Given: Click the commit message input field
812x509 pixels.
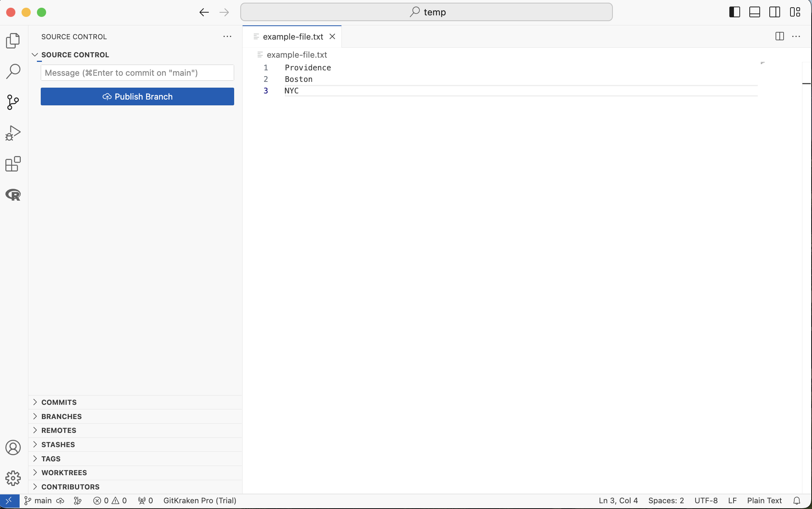Looking at the screenshot, I should pyautogui.click(x=137, y=73).
